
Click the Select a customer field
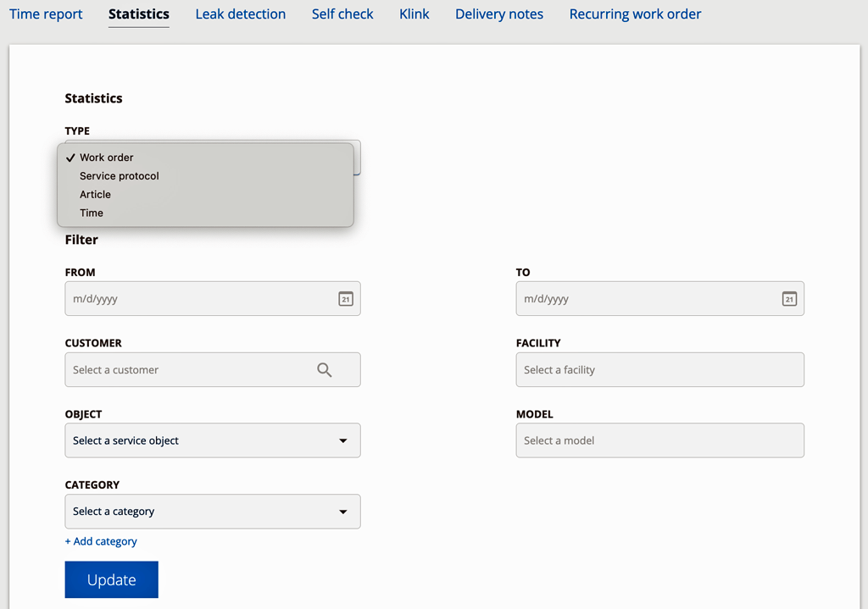pyautogui.click(x=213, y=369)
